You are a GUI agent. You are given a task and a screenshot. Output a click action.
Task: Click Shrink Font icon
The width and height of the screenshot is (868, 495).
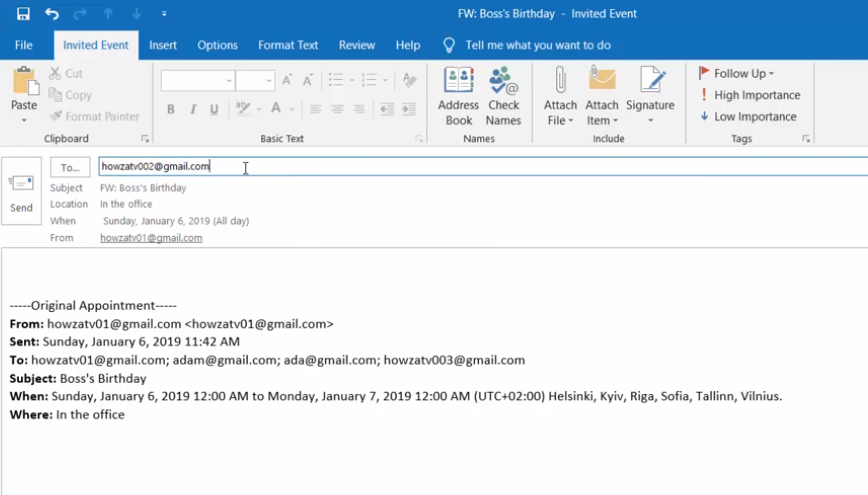tap(308, 81)
